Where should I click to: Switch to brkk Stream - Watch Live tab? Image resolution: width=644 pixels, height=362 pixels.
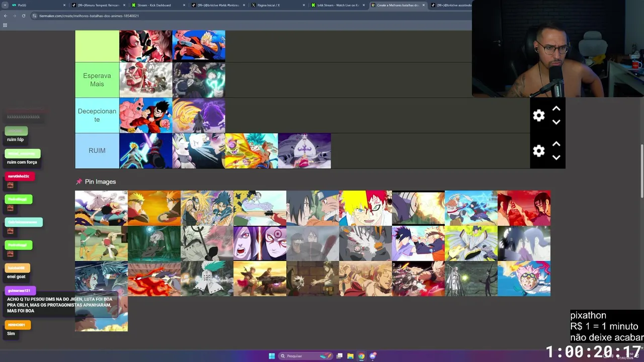(337, 5)
